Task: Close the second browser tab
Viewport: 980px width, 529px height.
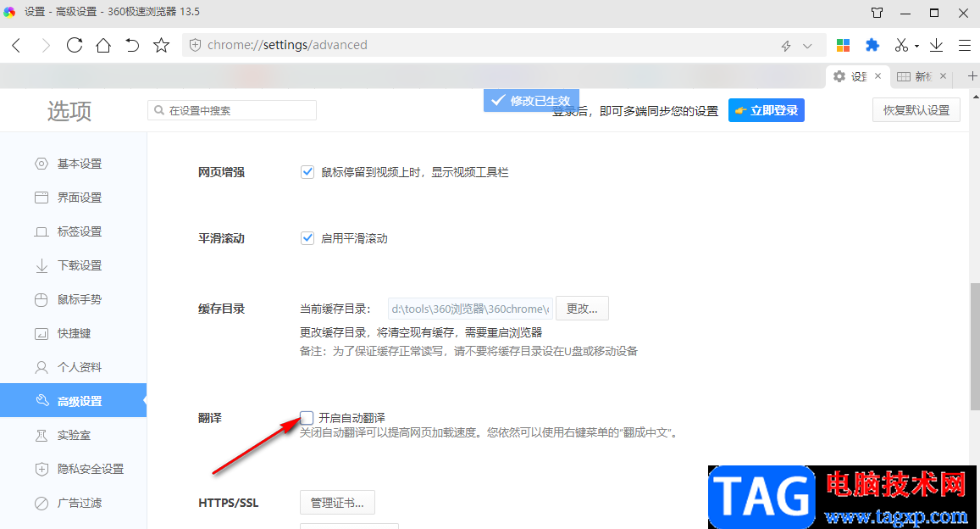Action: [x=943, y=75]
